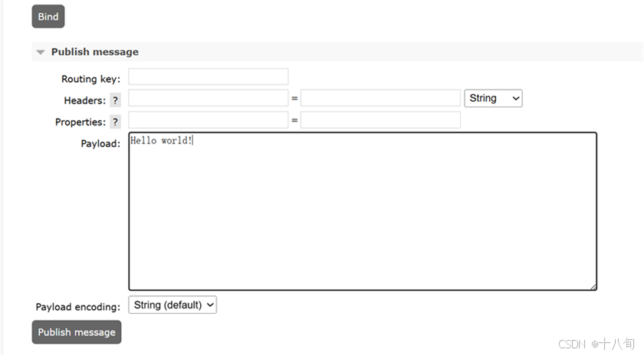Click the Routing key label
This screenshot has height=356, width=644.
90,79
